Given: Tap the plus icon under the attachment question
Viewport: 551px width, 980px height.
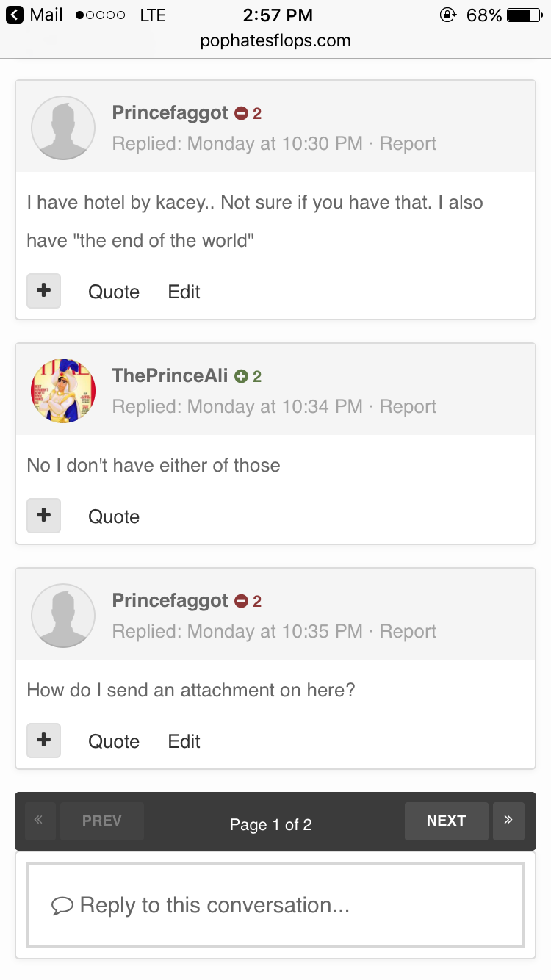Looking at the screenshot, I should (x=43, y=741).
